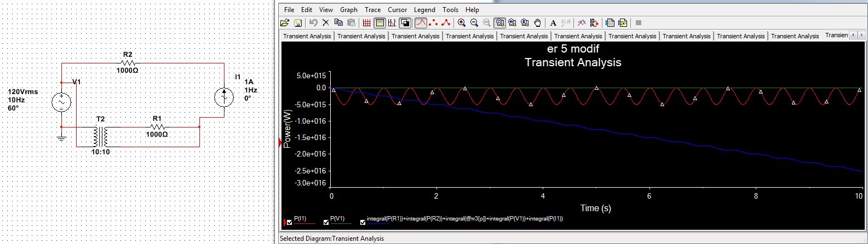Select the V1 AC voltage source symbol
Viewport: 868px width, 244px height.
tap(61, 102)
